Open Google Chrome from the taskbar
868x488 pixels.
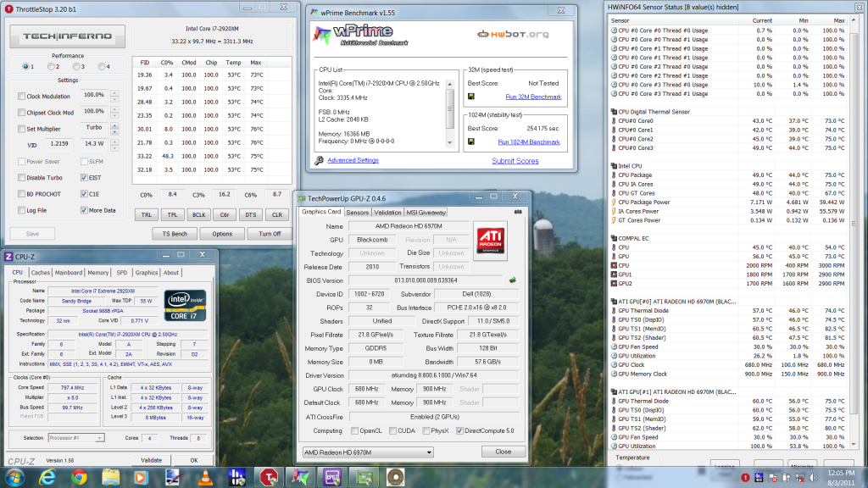coord(79,477)
